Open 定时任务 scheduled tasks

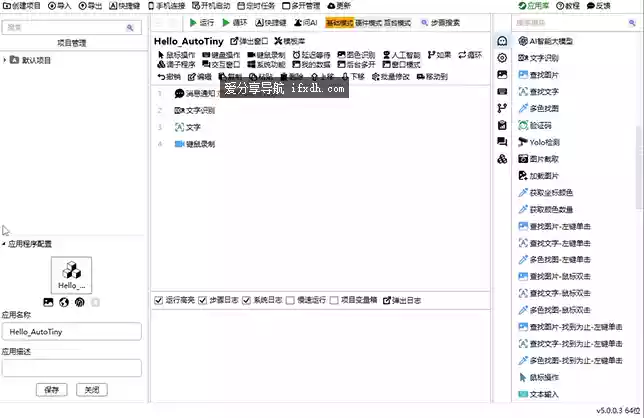256,6
